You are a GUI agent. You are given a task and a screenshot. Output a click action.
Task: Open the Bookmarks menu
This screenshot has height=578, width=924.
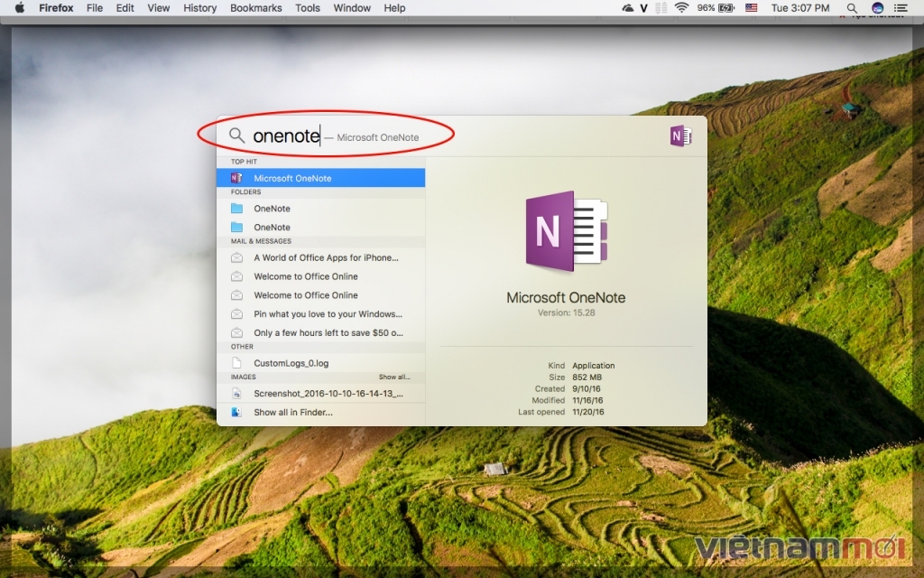tap(255, 7)
